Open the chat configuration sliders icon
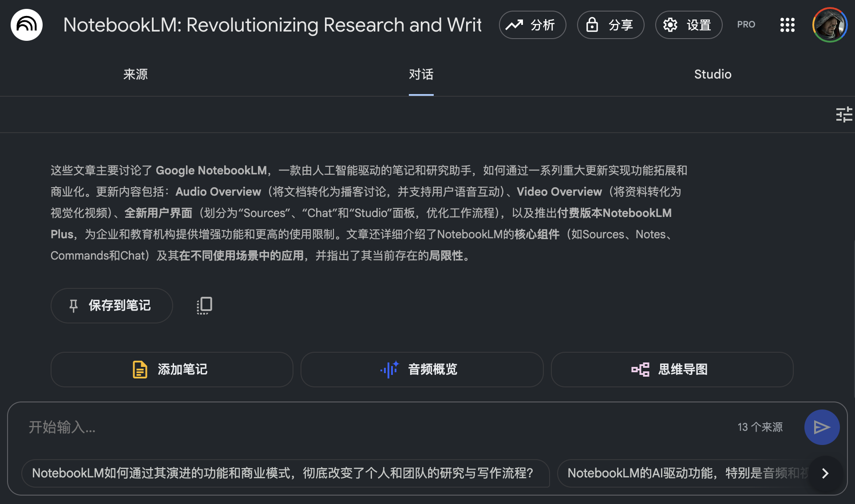Viewport: 855px width, 504px height. click(844, 114)
